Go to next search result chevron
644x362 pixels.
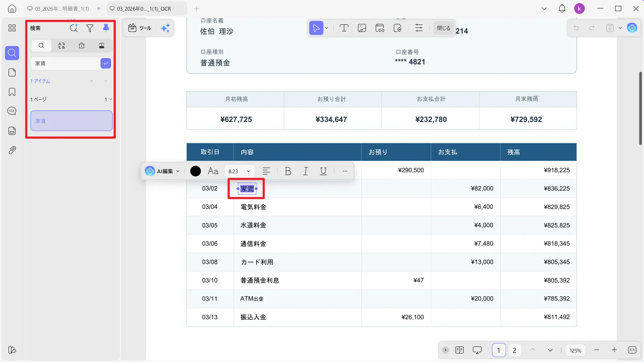click(x=106, y=81)
